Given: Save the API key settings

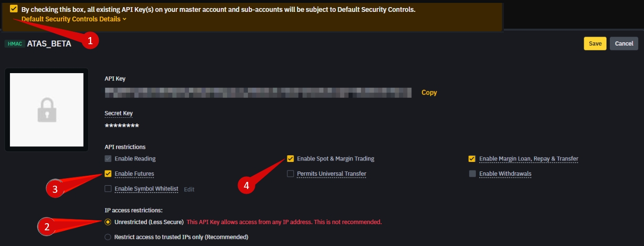Looking at the screenshot, I should [x=595, y=44].
